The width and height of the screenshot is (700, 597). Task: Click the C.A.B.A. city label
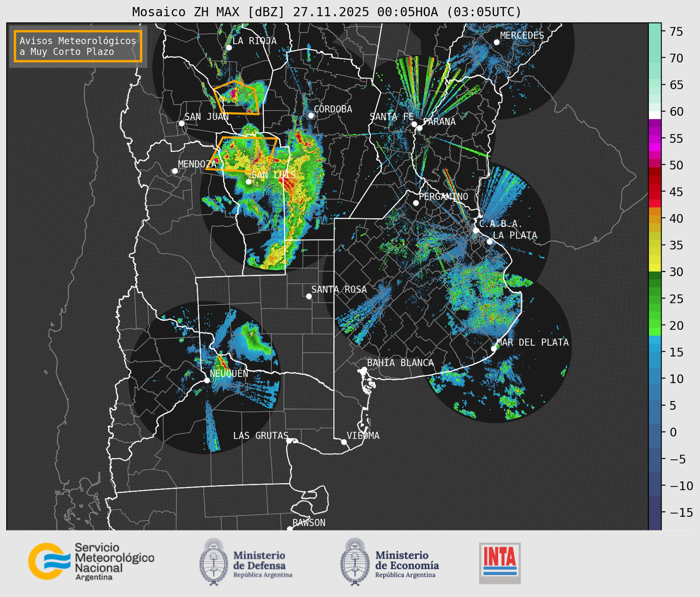[500, 224]
